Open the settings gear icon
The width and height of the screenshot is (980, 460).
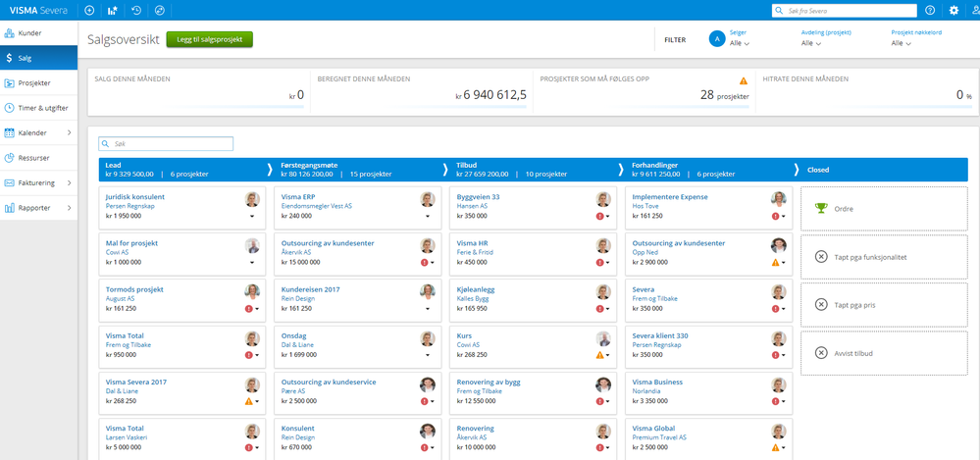pyautogui.click(x=954, y=10)
